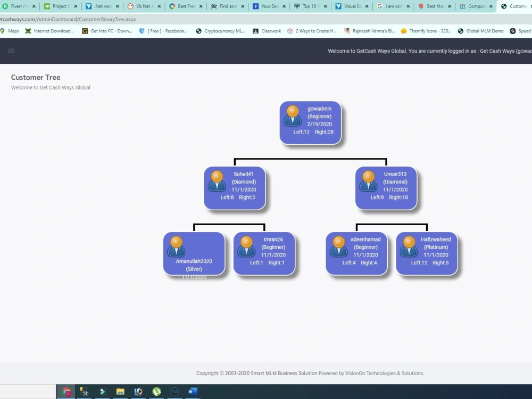This screenshot has width=532, height=399.
Task: Open the Rajneesh Verma's Bl... bookmark
Action: (370, 31)
